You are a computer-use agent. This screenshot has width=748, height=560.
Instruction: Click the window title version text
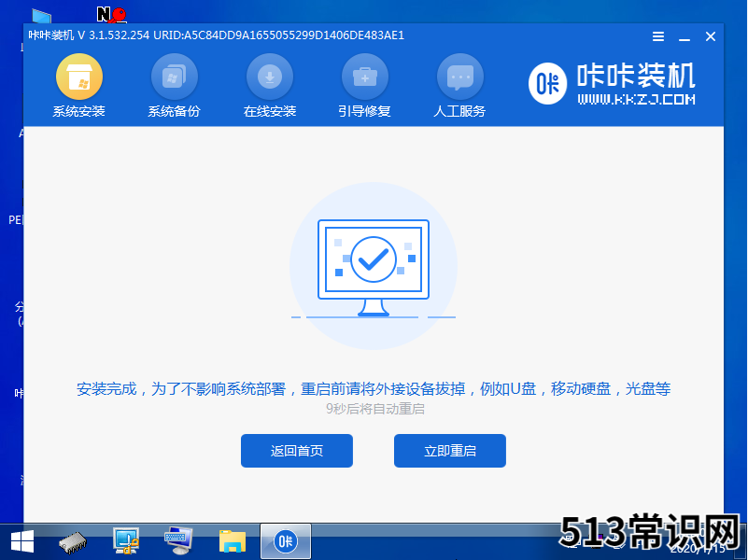pos(216,35)
